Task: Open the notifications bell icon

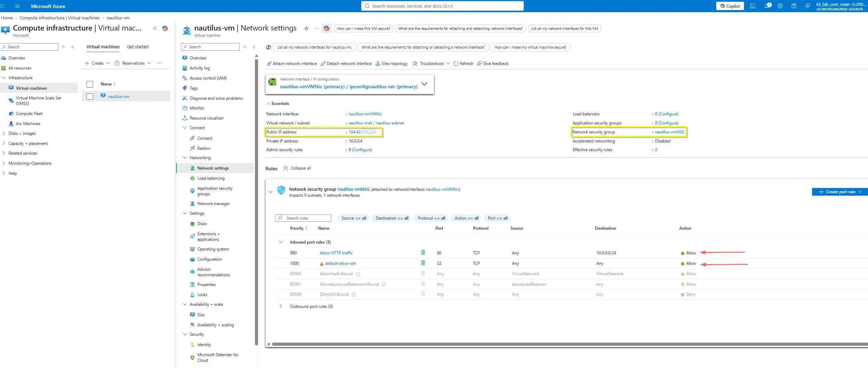Action: tap(767, 6)
